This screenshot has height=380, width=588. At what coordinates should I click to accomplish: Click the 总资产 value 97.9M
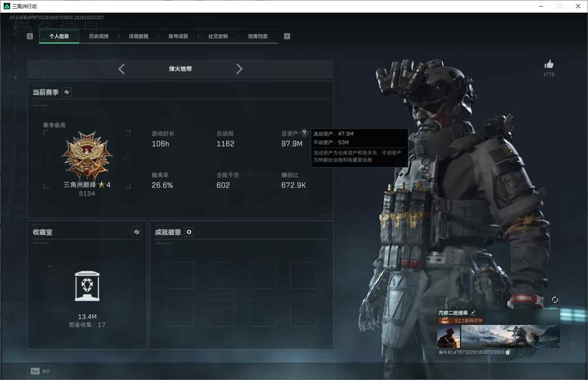292,144
